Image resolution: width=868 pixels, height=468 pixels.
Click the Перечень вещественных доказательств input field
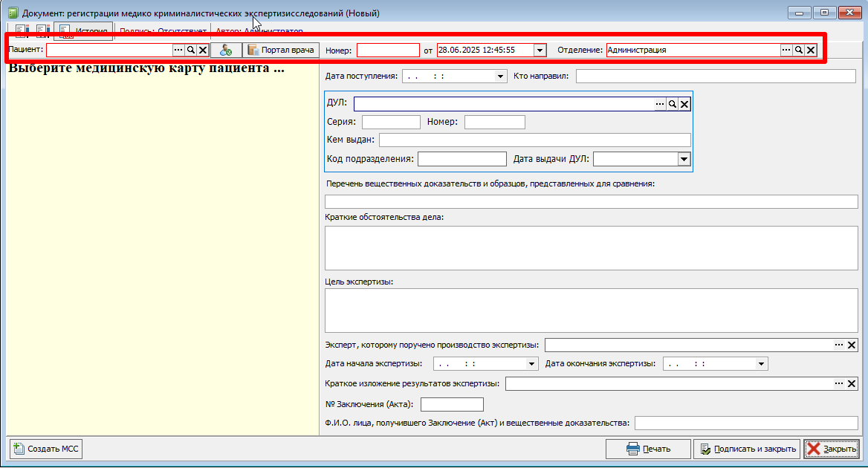tap(592, 201)
